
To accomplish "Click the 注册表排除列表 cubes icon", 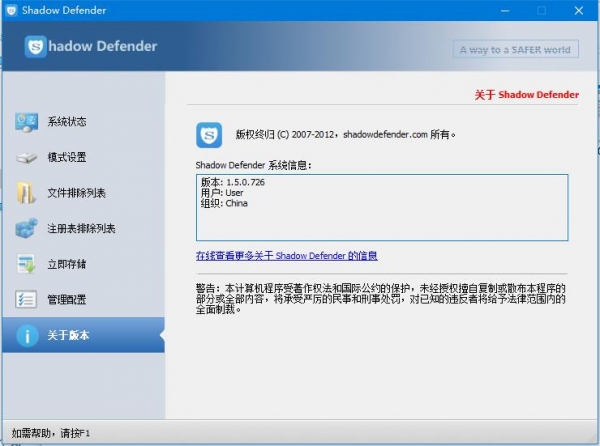I will tap(26, 228).
